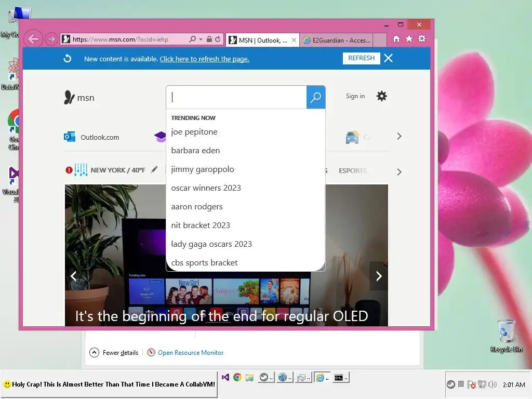
Task: Open Action Center flag tray icon
Action: [471, 384]
